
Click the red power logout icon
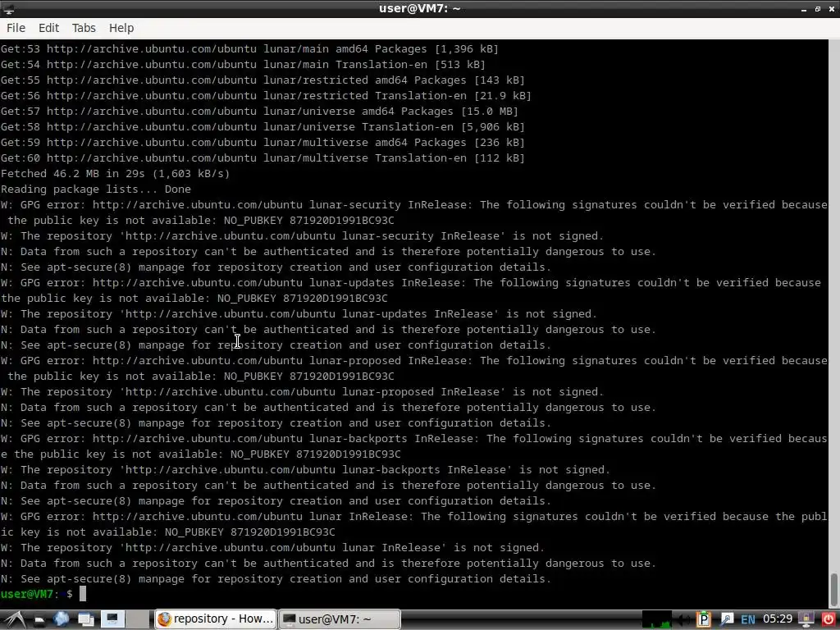pos(829,619)
